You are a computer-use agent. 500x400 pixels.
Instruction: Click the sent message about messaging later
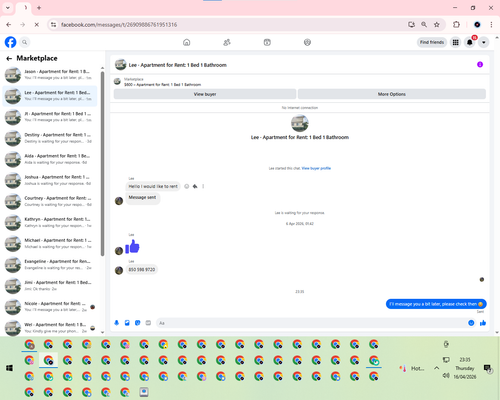coord(436,304)
